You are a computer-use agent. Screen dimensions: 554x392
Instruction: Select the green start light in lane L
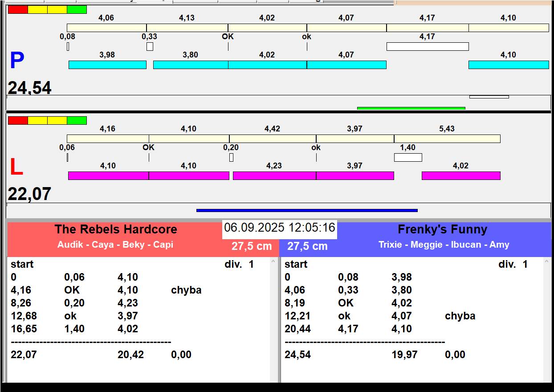(77, 120)
